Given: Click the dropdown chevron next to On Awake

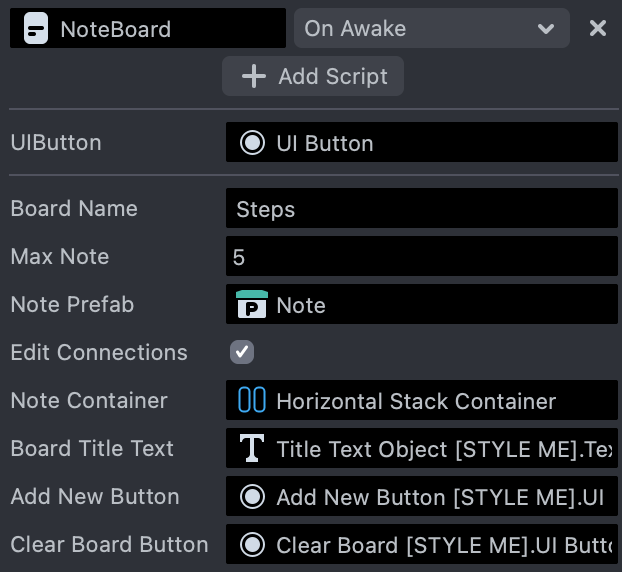Looking at the screenshot, I should (x=546, y=29).
